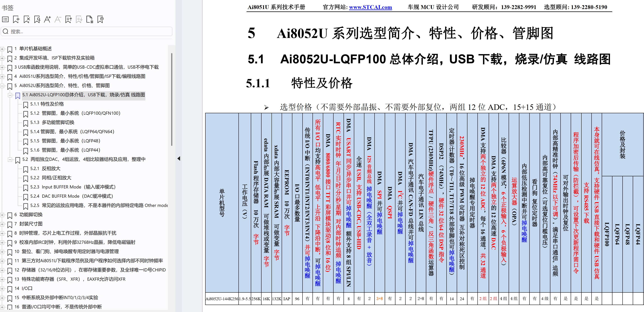644x312 pixels.
Task: Expand chapter 6 功能脚切换
Action: click(2, 215)
